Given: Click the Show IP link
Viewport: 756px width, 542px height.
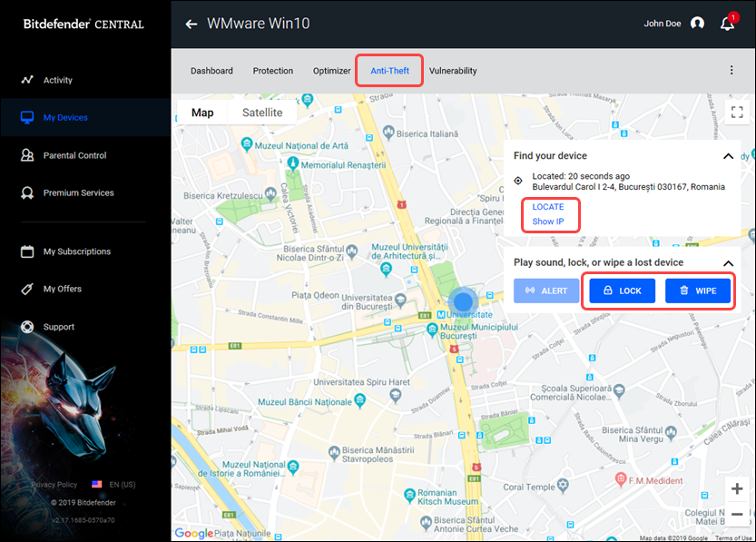Looking at the screenshot, I should click(x=549, y=221).
